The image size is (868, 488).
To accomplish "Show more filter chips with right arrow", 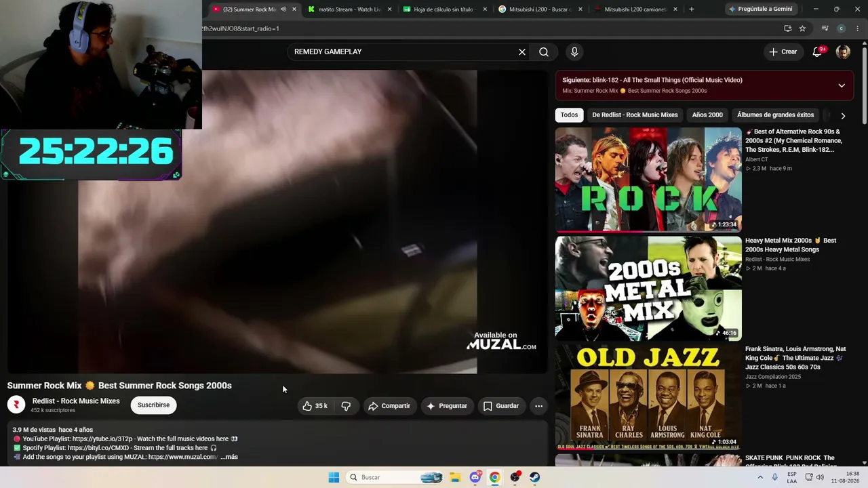I will [x=843, y=116].
